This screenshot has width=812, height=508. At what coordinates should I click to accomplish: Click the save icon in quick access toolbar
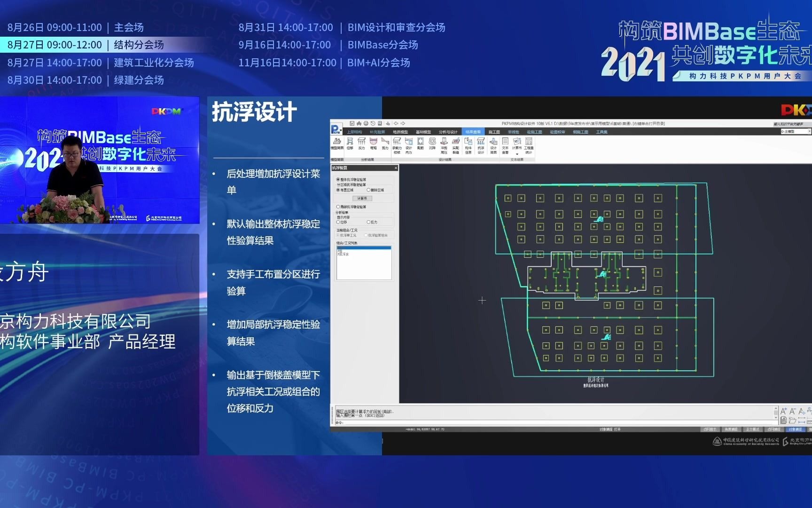(x=352, y=123)
